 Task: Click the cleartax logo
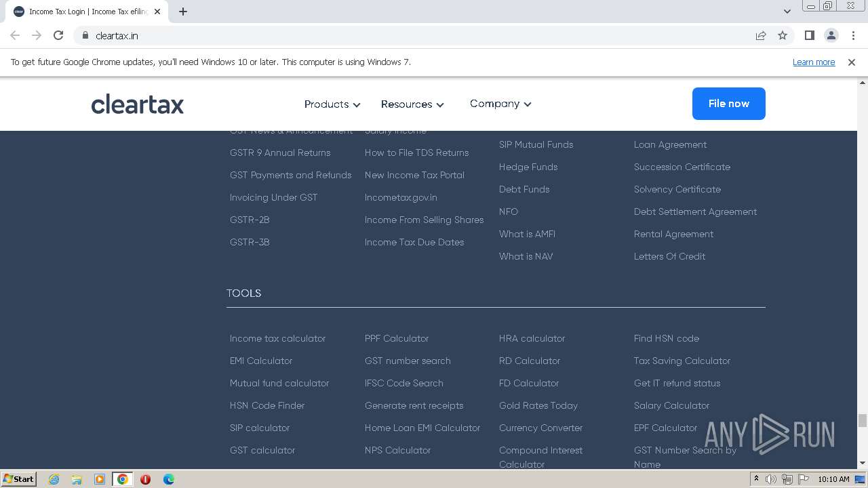coord(138,104)
